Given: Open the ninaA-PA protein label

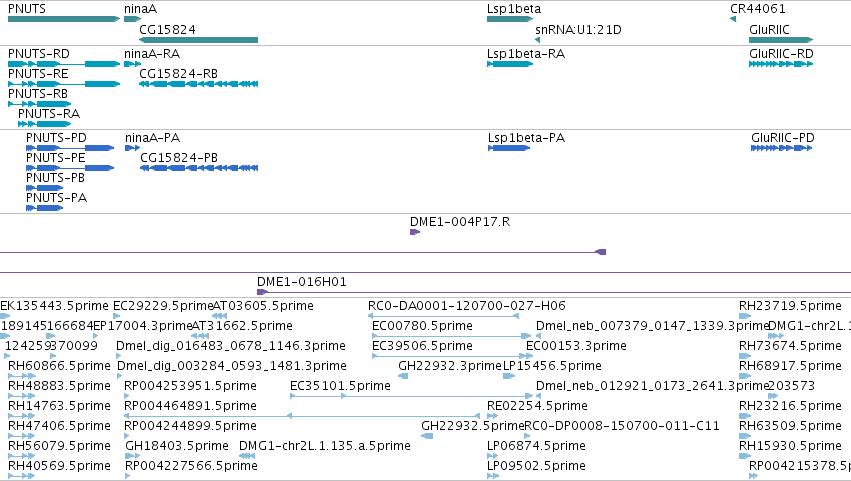Looking at the screenshot, I should (x=153, y=138).
